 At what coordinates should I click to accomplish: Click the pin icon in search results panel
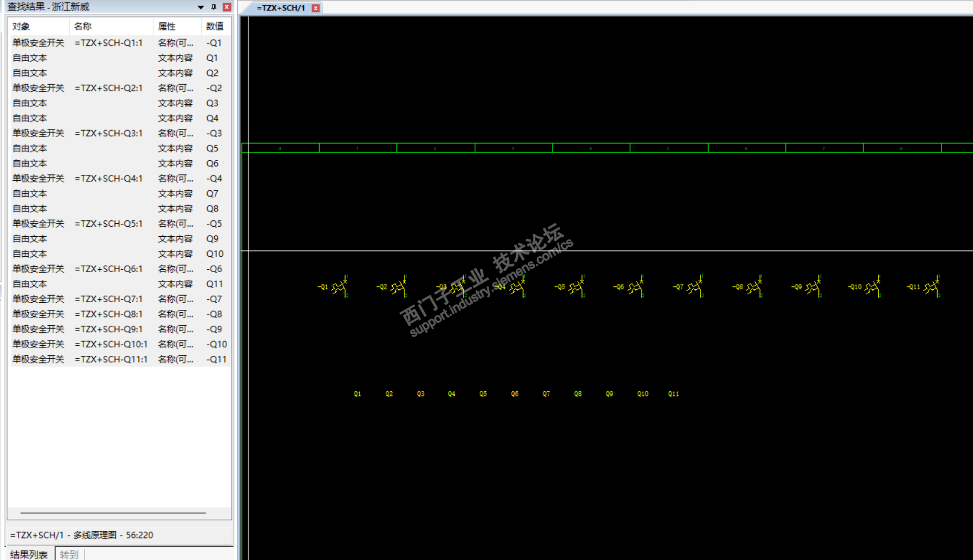[x=214, y=7]
